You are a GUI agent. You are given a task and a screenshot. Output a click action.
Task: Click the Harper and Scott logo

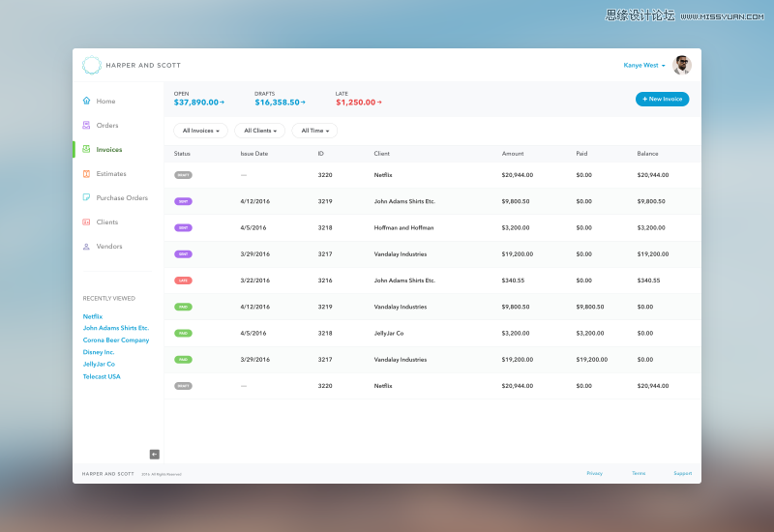(92, 66)
